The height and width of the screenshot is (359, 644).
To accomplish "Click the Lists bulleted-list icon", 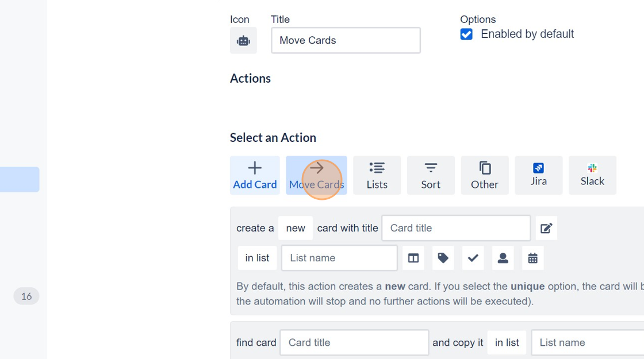I will [377, 168].
